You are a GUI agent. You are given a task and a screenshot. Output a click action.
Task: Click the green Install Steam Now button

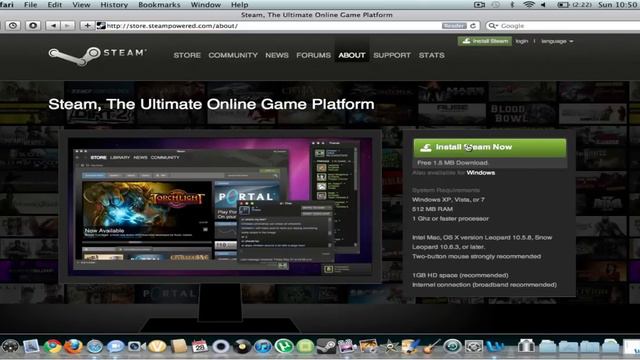490,148
